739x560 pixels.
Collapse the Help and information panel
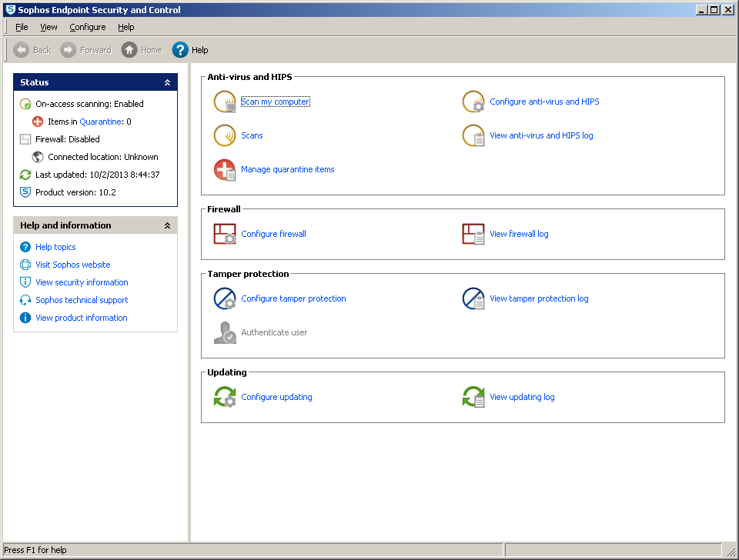click(168, 225)
